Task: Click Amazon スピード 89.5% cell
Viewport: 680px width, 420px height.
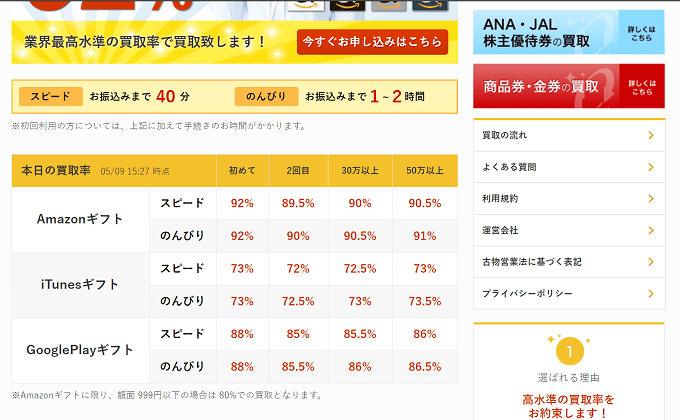Action: click(x=298, y=203)
